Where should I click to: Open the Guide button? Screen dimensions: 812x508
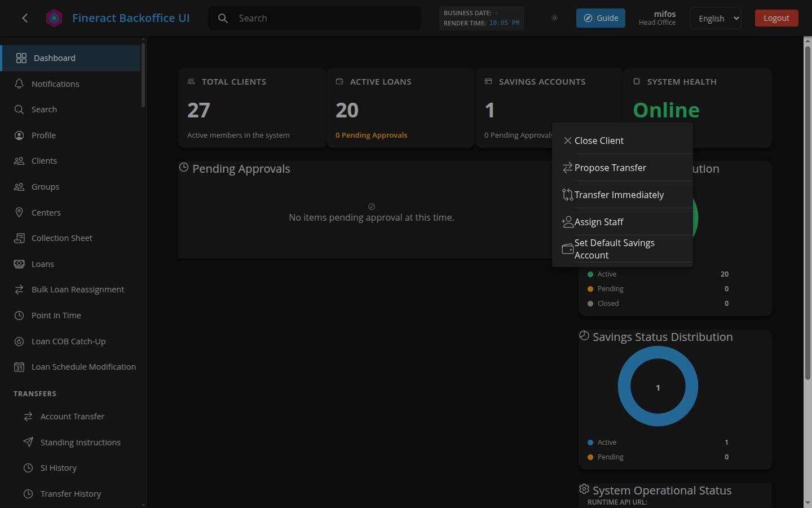(601, 18)
